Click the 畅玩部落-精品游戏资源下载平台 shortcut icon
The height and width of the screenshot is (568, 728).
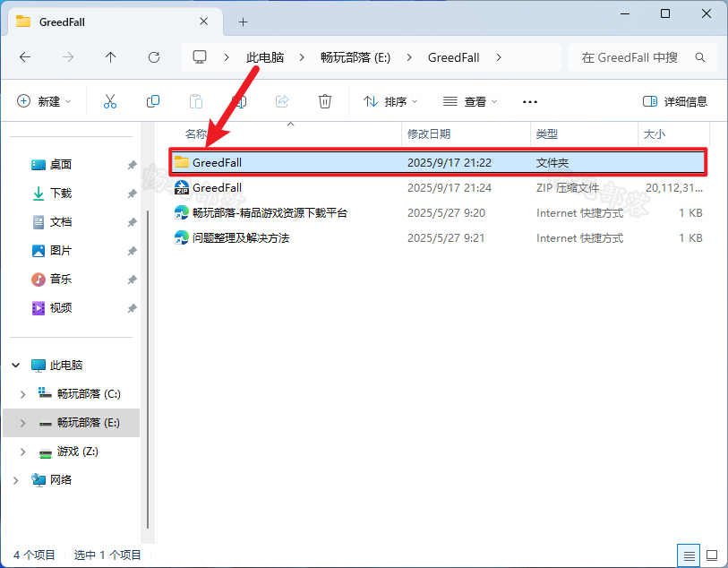[x=182, y=212]
